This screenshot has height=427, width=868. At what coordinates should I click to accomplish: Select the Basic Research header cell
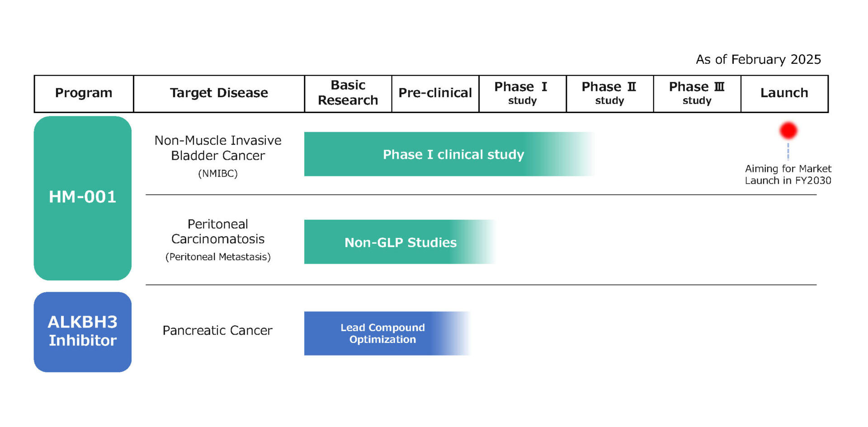pyautogui.click(x=348, y=93)
